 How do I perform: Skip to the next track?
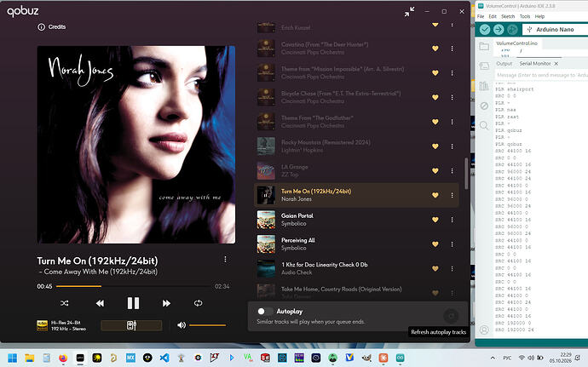point(166,303)
